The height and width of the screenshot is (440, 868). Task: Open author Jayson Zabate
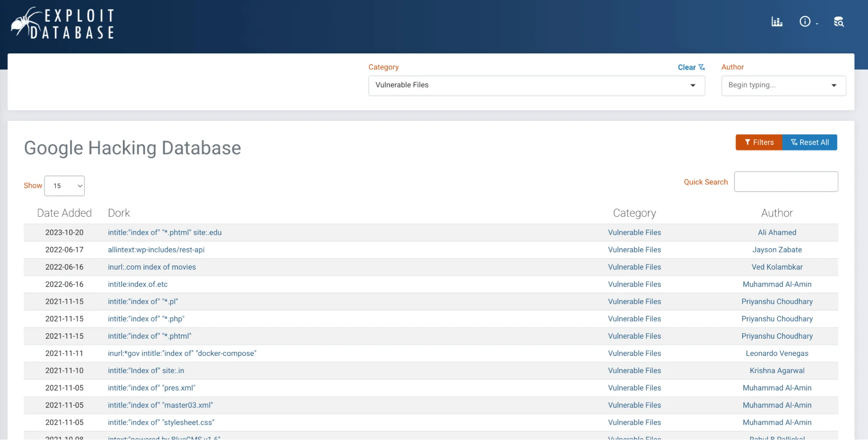[x=777, y=250]
